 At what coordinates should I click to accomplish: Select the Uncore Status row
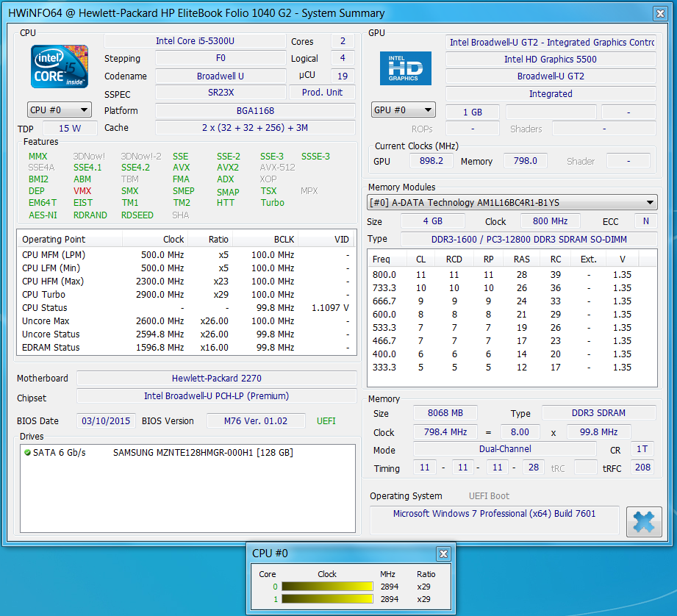tap(186, 334)
